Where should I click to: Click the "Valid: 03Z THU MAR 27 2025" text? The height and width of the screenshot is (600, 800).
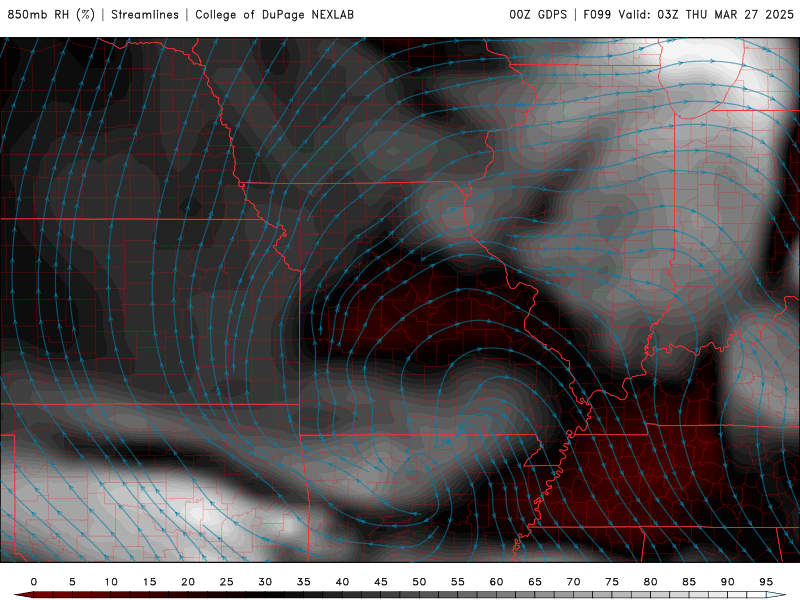pos(706,15)
